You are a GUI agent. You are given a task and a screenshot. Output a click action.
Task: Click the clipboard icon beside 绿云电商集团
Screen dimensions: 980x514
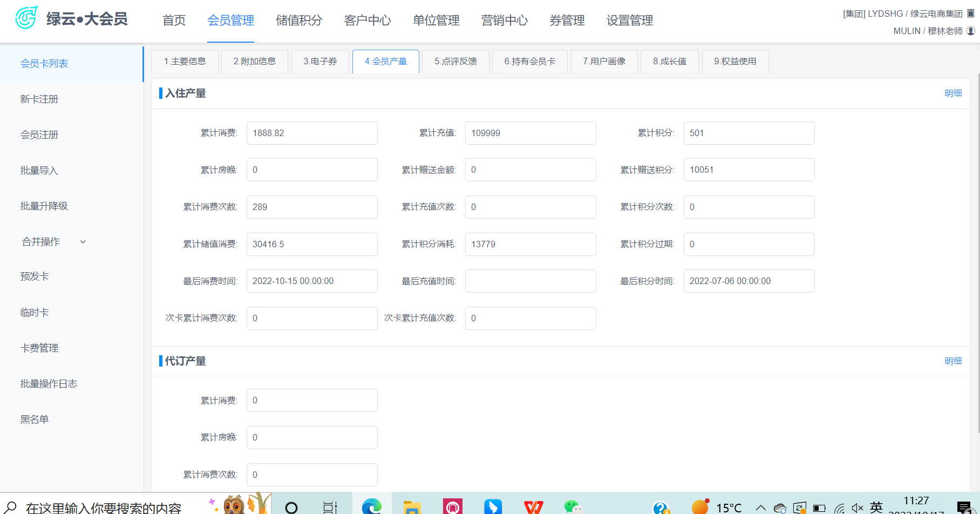coord(971,13)
